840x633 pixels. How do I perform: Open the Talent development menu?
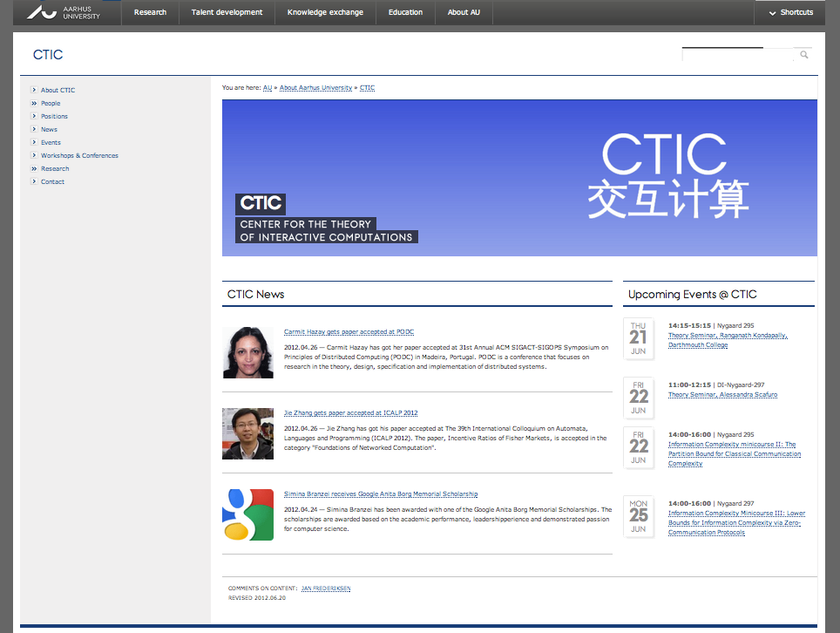click(227, 12)
